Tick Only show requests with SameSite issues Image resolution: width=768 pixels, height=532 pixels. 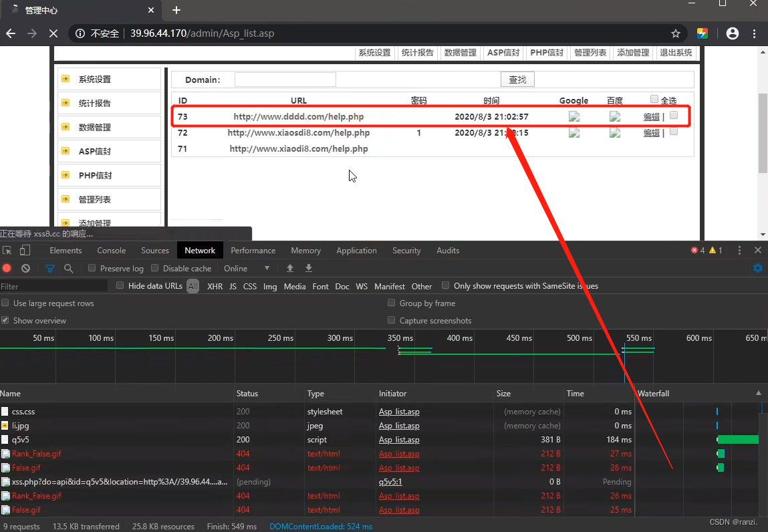point(445,285)
